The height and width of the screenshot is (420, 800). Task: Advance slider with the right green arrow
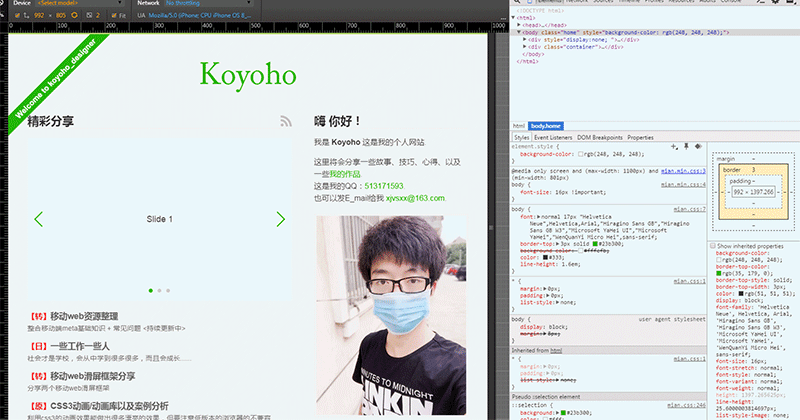tap(281, 219)
